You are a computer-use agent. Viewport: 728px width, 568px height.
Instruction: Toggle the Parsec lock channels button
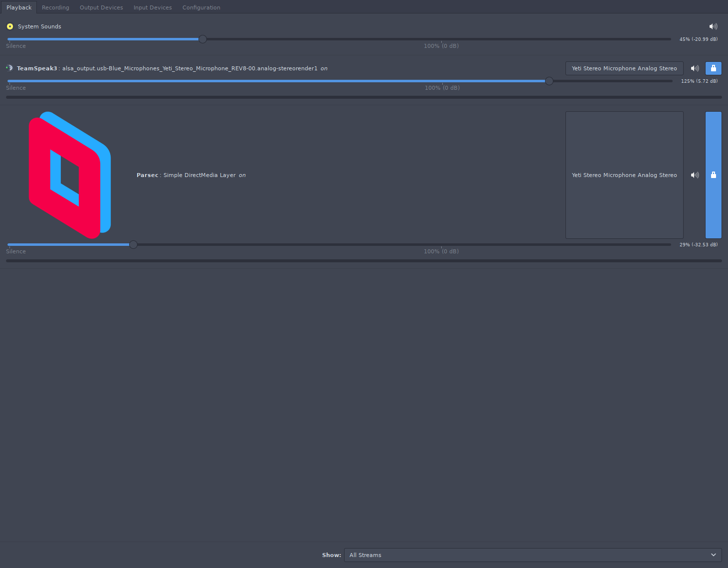tap(713, 175)
